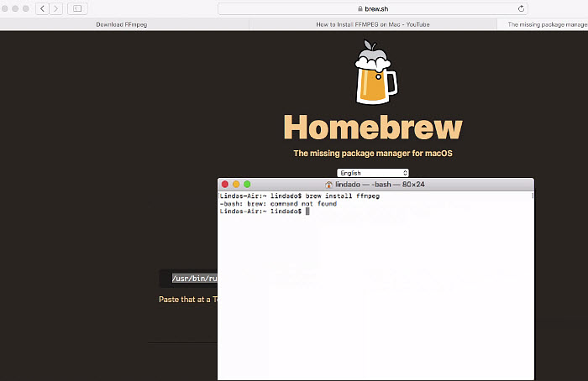Reload the brew.sh page

(x=521, y=8)
